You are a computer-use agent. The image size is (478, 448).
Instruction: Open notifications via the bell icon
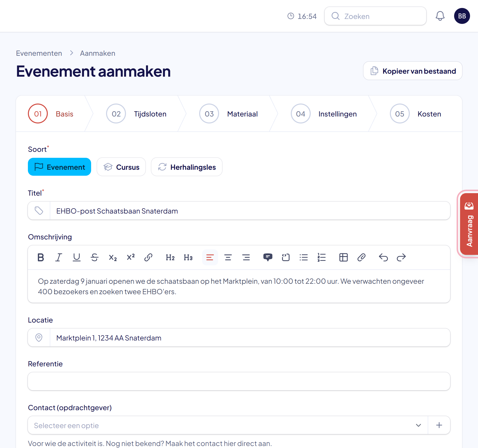(x=440, y=16)
